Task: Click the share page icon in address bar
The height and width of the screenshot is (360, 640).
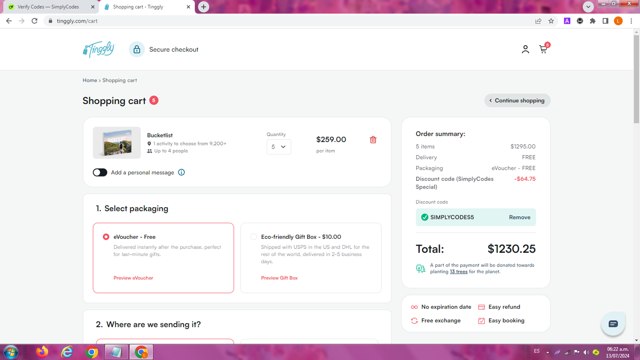Action: [x=538, y=21]
